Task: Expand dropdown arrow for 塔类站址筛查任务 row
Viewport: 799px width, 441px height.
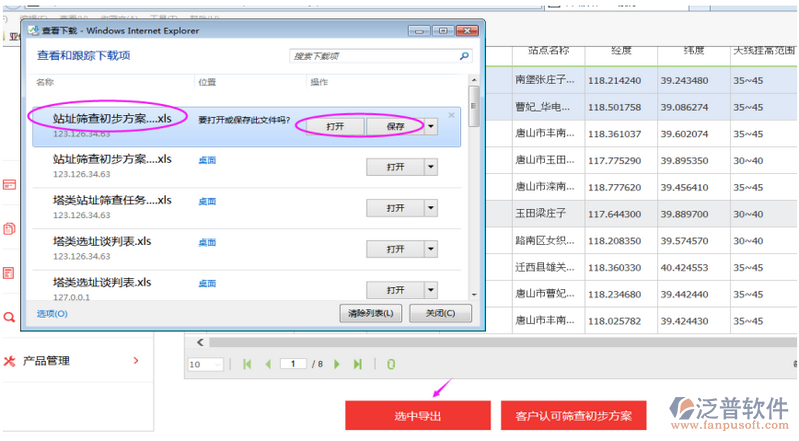Action: tap(431, 208)
